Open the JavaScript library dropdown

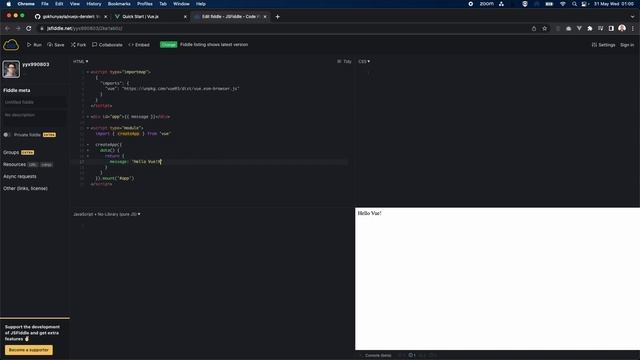coord(107,214)
